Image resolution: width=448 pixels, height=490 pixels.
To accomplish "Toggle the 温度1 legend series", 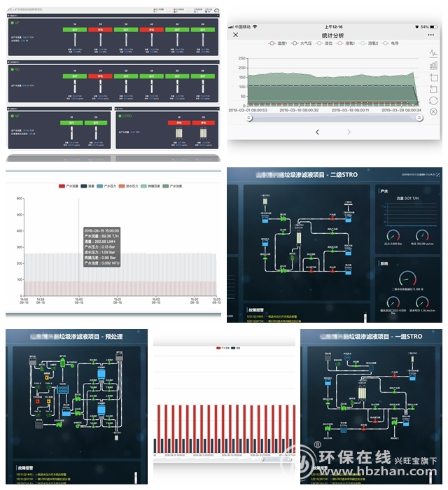I will pos(277,43).
